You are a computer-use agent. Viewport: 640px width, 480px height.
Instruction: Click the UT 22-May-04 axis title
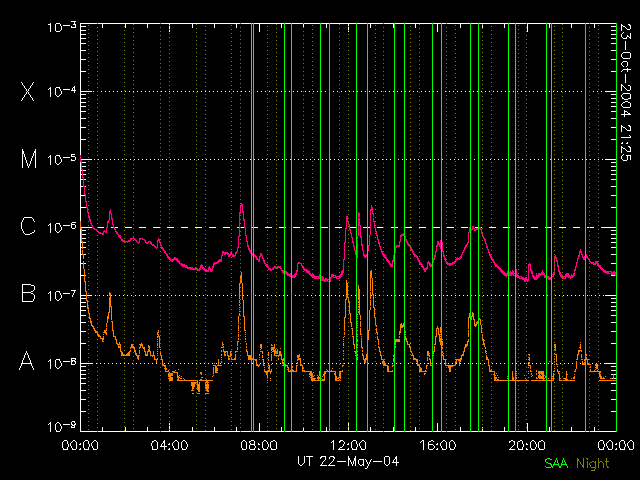pyautogui.click(x=348, y=462)
